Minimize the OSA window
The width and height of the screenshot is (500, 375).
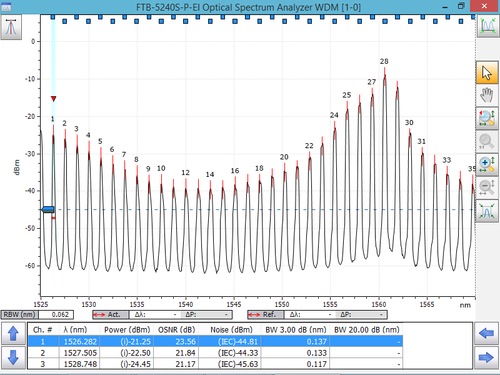(x=445, y=7)
